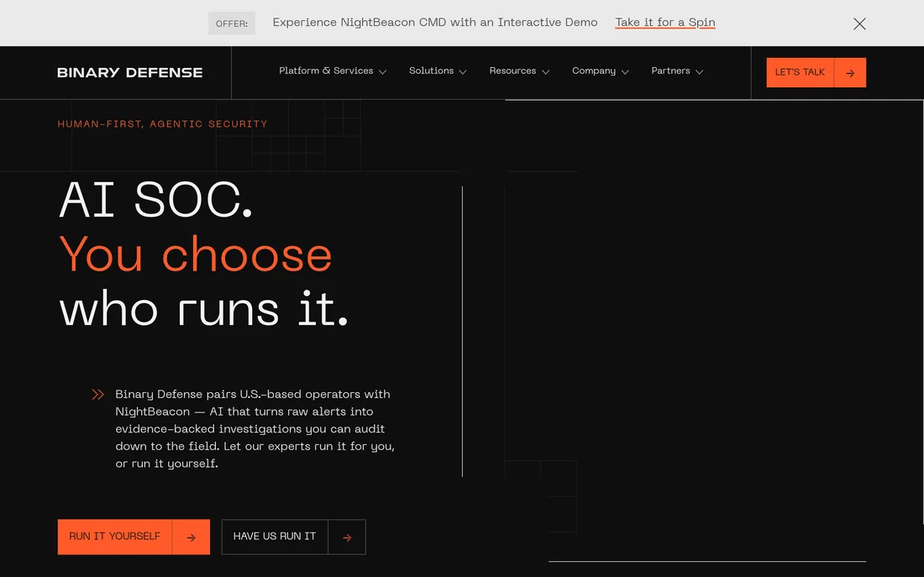
Task: Click the 'who runs it.' headline line
Action: tap(204, 308)
